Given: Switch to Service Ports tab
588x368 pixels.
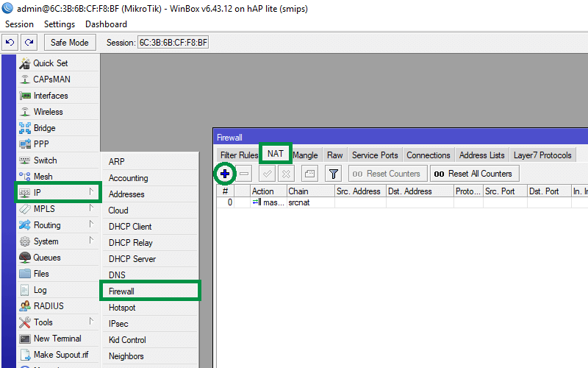Looking at the screenshot, I should [375, 155].
